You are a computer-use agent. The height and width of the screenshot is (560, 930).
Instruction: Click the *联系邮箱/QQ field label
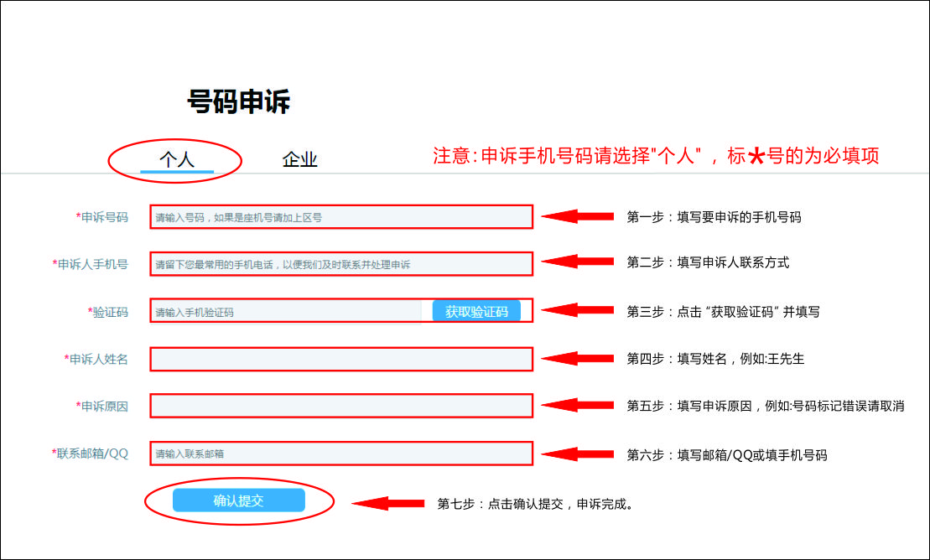91,454
